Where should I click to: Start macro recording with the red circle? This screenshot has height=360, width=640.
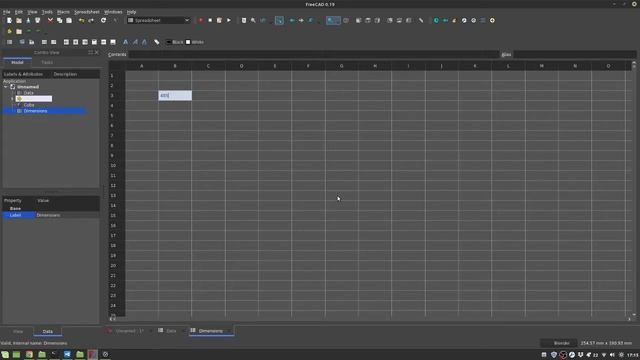[200, 20]
